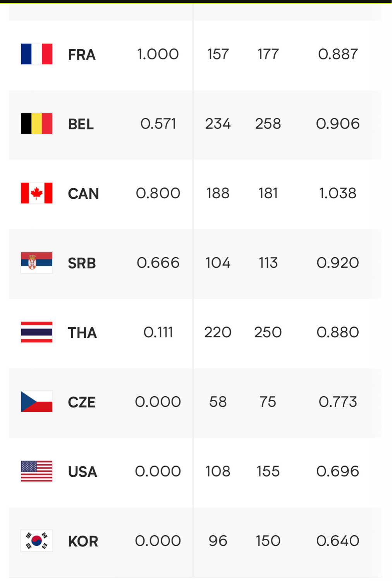Select Canada's 1.038 points ratio cell
The image size is (392, 581).
[x=338, y=193]
